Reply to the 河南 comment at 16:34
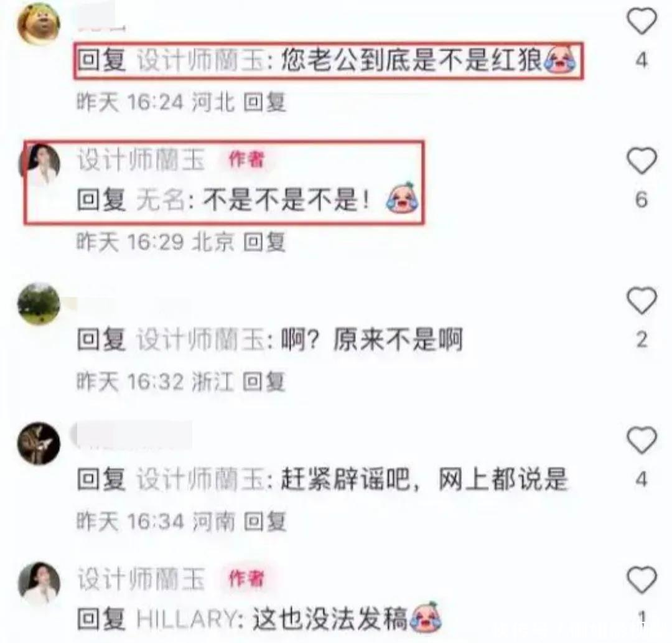 pos(264,522)
